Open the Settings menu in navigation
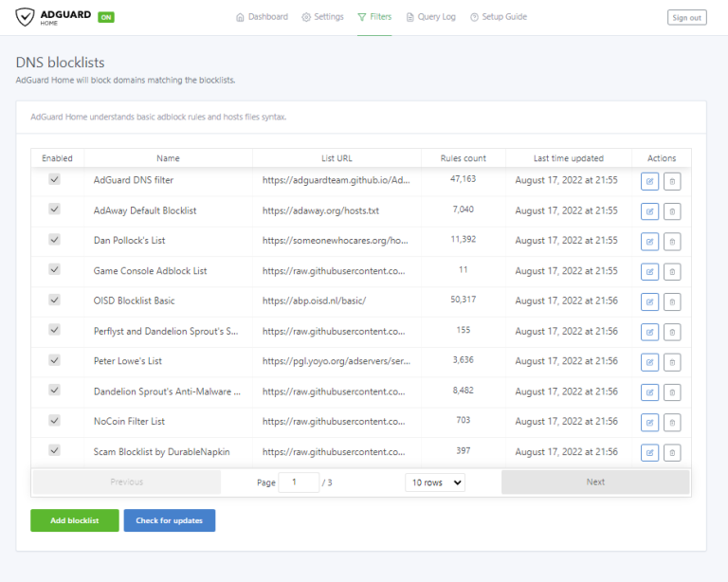 point(322,17)
